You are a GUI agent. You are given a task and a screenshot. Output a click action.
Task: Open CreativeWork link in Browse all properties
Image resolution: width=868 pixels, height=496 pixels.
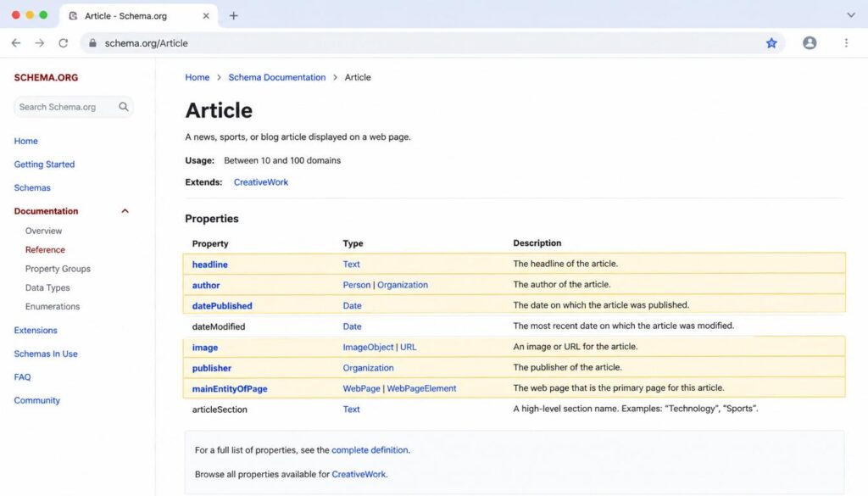coord(359,475)
